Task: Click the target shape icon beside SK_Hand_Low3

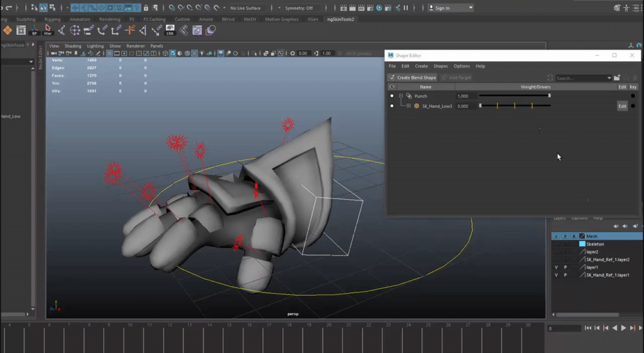Action: point(416,106)
